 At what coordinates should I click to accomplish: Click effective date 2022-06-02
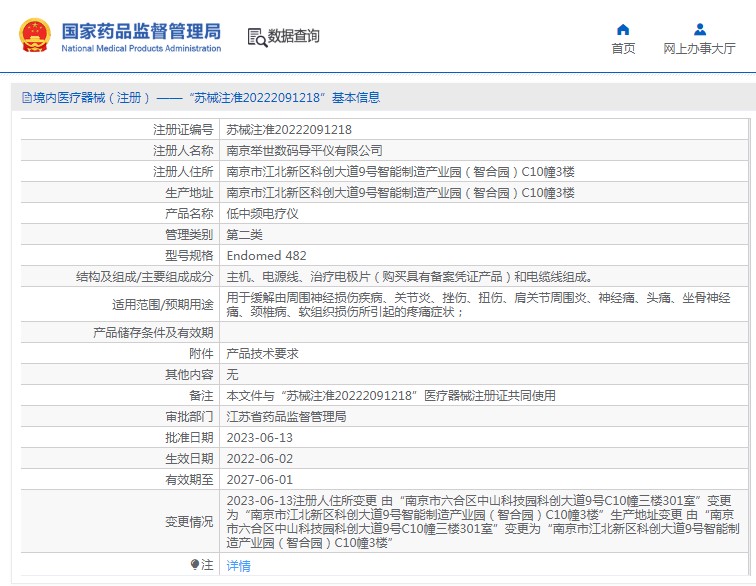259,459
